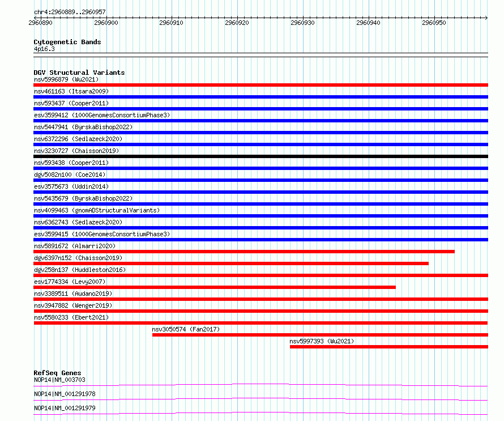Open variant nsv5996879 (Wu2021) label

[x=66, y=79]
